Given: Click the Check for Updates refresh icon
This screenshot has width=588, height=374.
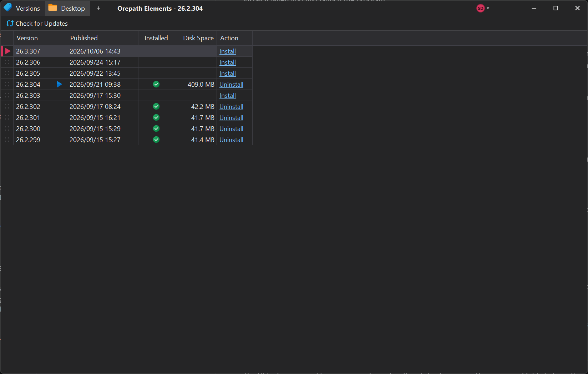Looking at the screenshot, I should pyautogui.click(x=10, y=23).
